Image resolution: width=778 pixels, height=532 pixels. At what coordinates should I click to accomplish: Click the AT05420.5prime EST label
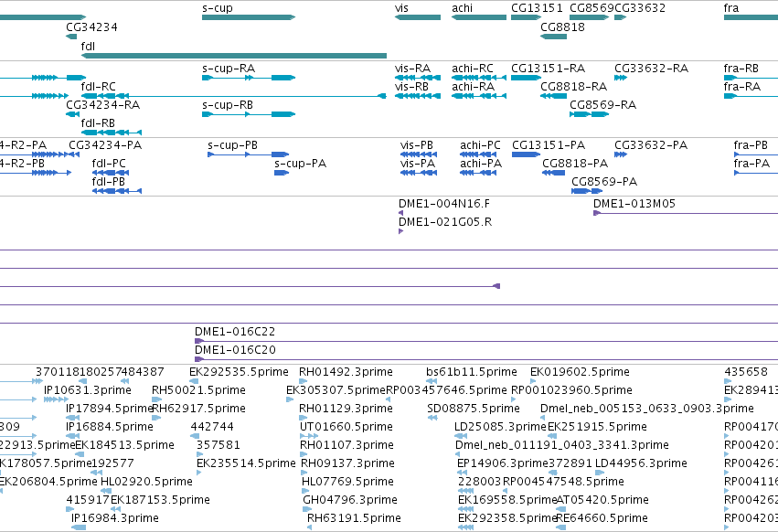pyautogui.click(x=602, y=500)
